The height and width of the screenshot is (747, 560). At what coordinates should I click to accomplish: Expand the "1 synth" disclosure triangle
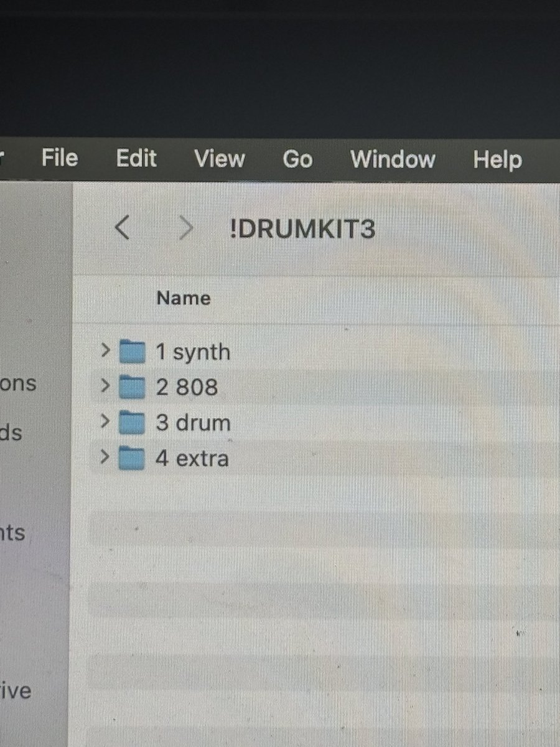pos(106,351)
